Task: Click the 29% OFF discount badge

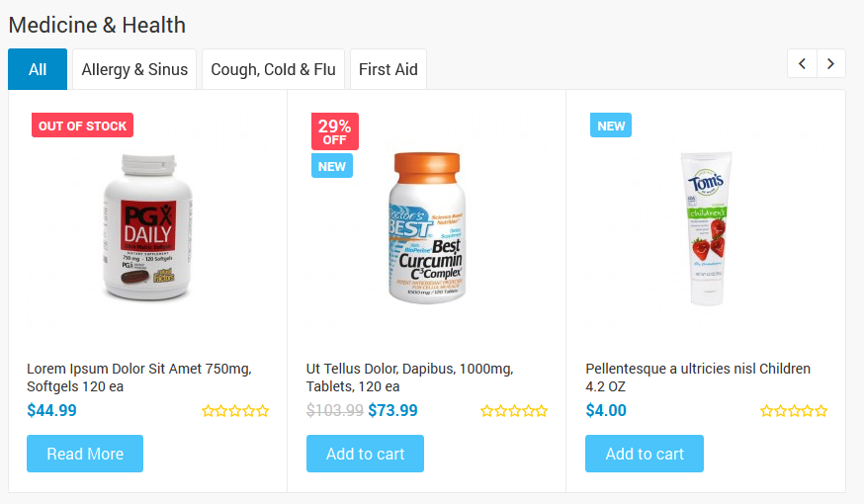Action: pyautogui.click(x=334, y=131)
